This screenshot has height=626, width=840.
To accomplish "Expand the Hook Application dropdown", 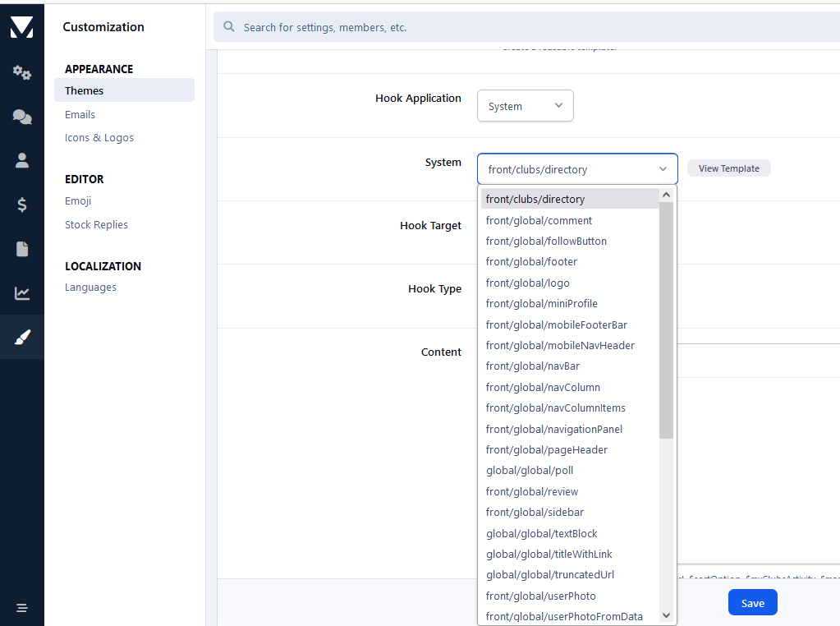I will click(x=525, y=106).
